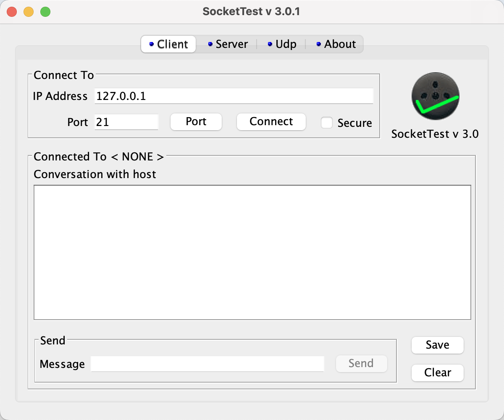Save the conversation with Save button
This screenshot has height=420, width=504.
point(438,345)
